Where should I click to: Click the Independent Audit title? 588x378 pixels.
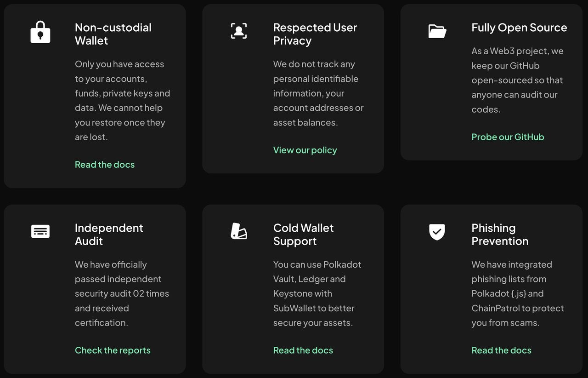click(109, 235)
